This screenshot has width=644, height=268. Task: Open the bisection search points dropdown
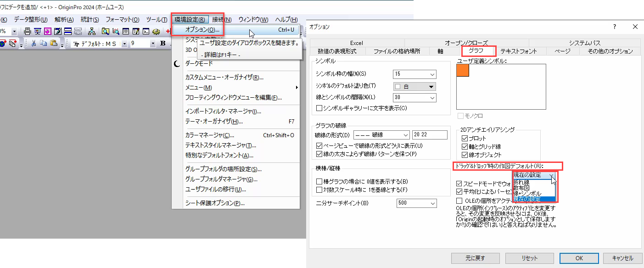(x=432, y=203)
